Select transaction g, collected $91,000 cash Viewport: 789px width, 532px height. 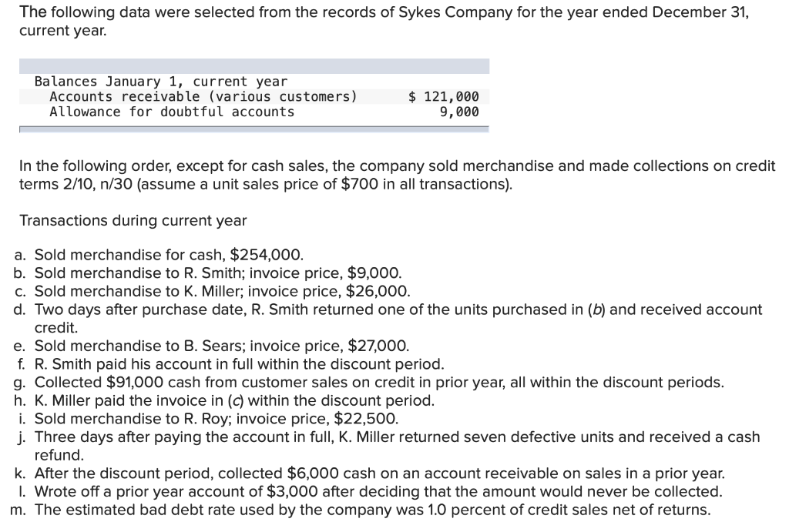tap(379, 382)
